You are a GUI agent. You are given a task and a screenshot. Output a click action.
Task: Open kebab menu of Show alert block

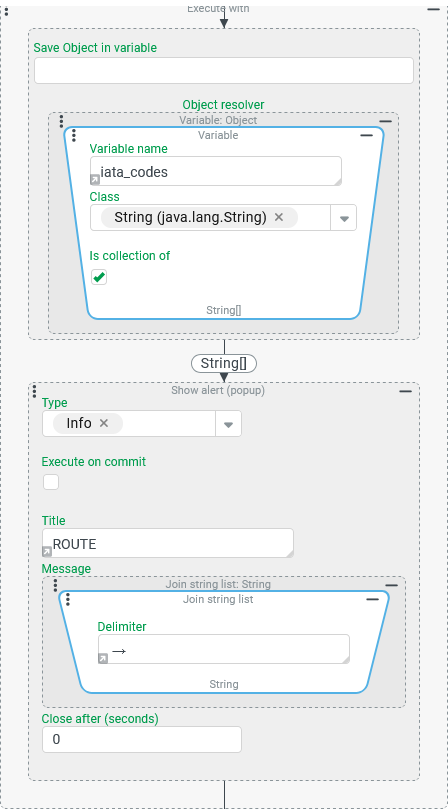click(x=35, y=390)
